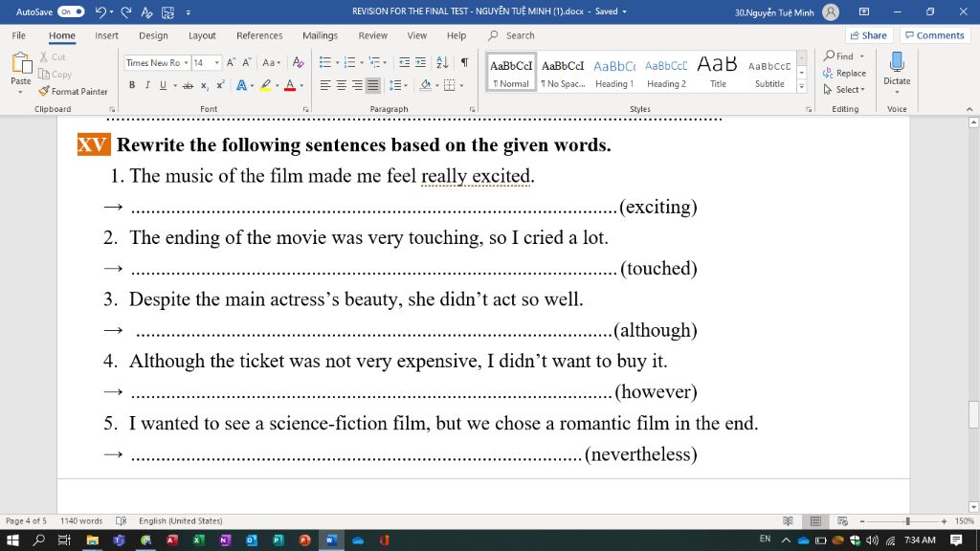
Task: Apply strikethrough to selected text
Action: click(188, 85)
